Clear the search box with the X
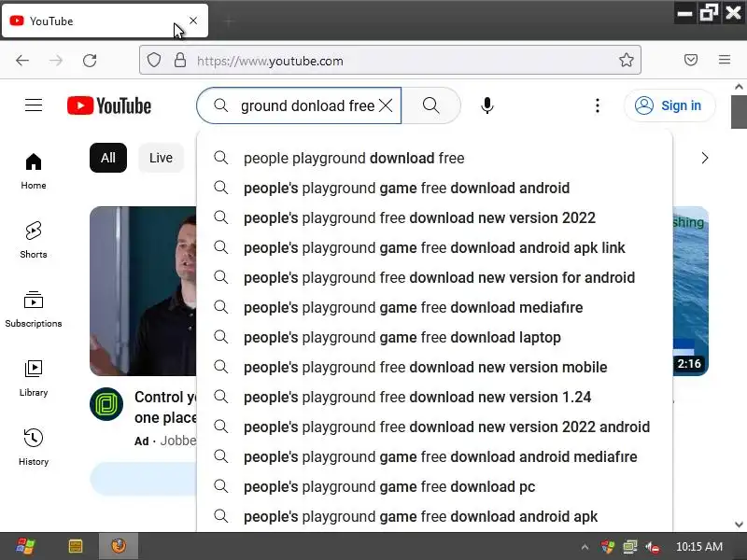The height and width of the screenshot is (560, 747). click(x=386, y=105)
